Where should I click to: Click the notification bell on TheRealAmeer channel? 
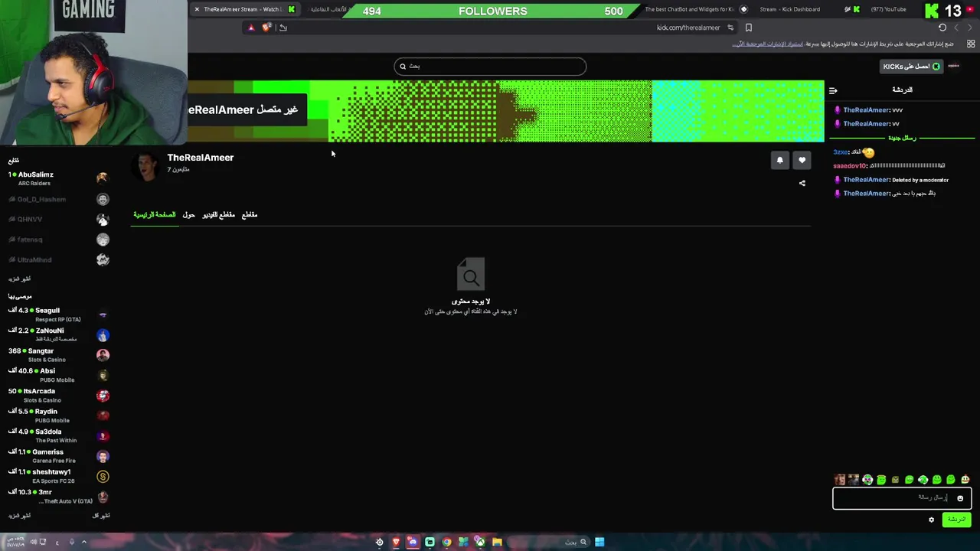click(x=779, y=160)
